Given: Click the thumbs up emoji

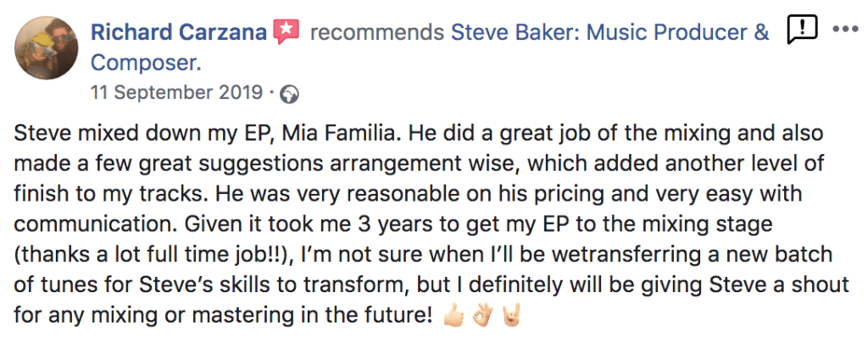Looking at the screenshot, I should 452,319.
